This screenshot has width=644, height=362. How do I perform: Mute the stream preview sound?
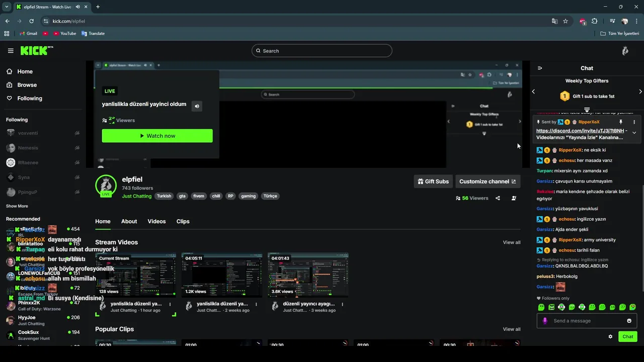coord(197,106)
